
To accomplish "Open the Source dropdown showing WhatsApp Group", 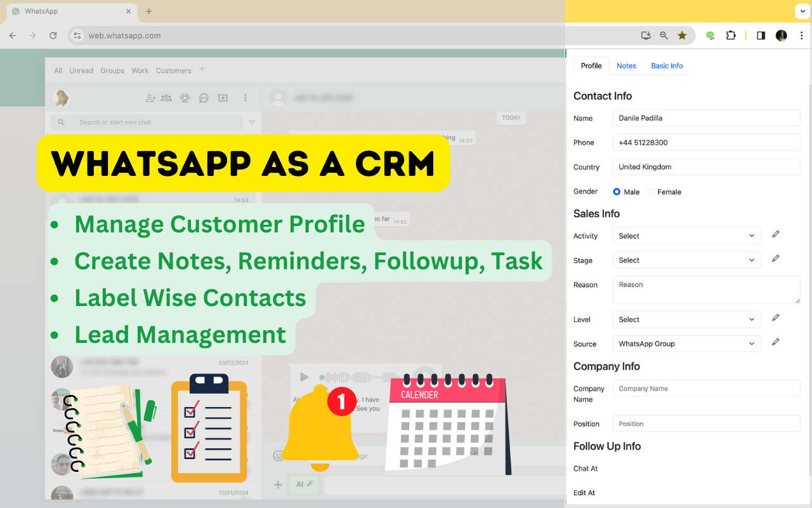I will click(686, 344).
